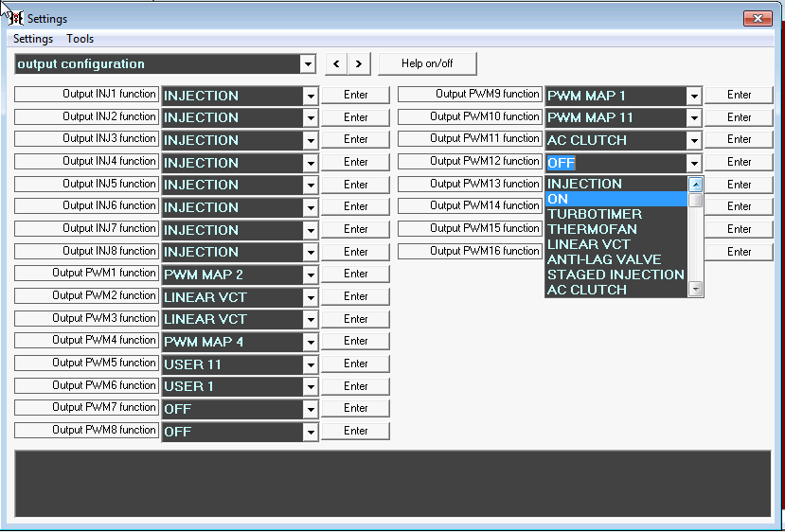This screenshot has width=785, height=532.
Task: Toggle Help on/off button
Action: (x=426, y=63)
